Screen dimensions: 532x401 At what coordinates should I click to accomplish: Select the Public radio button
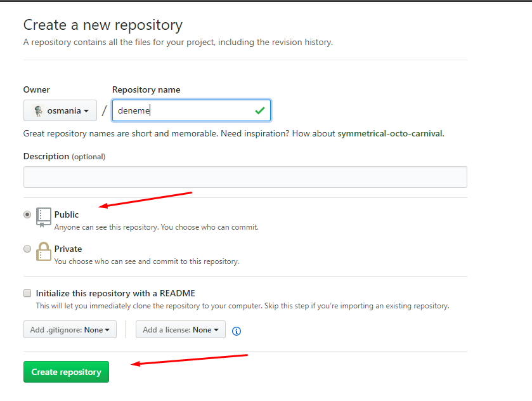click(27, 214)
